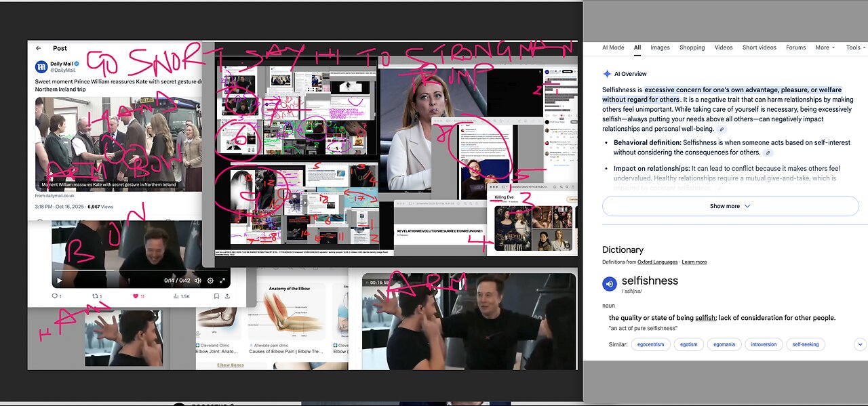Screen dimensions: 868x406
Task: Select the introversion synonym chip
Action: (764, 344)
